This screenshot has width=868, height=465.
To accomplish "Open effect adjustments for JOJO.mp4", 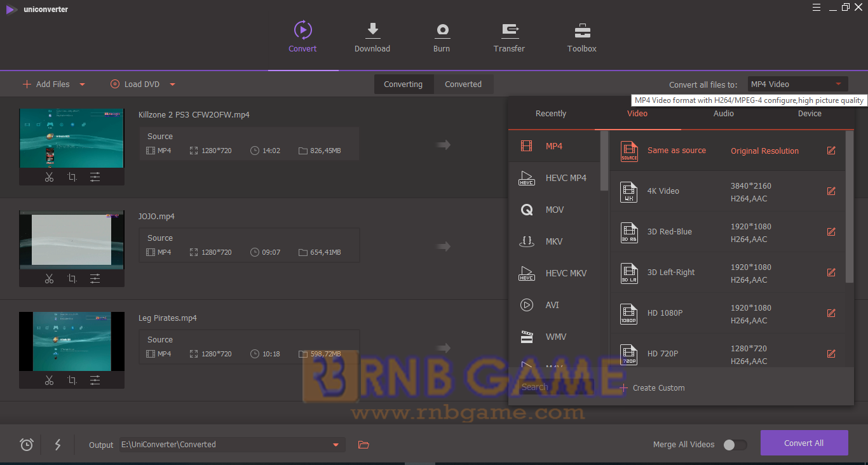I will (x=95, y=278).
